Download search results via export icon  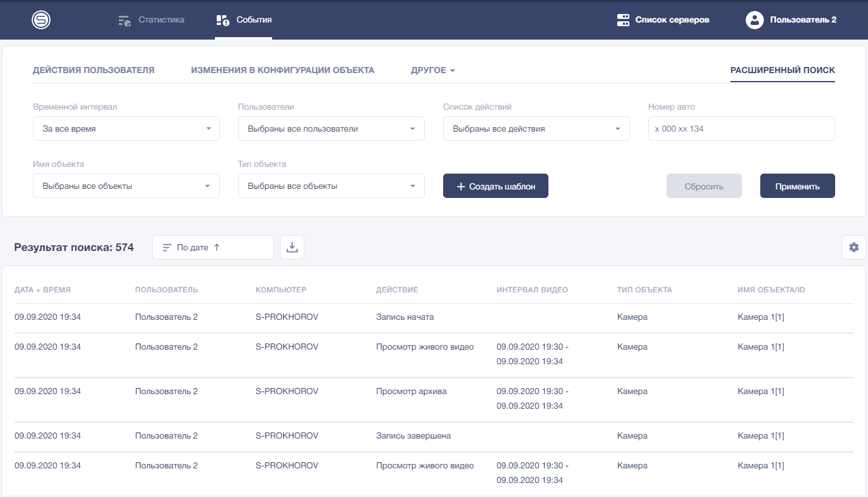(x=292, y=247)
